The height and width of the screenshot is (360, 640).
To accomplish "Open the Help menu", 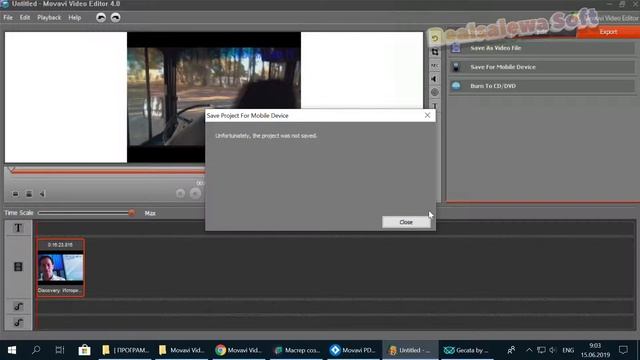I will pyautogui.click(x=75, y=18).
